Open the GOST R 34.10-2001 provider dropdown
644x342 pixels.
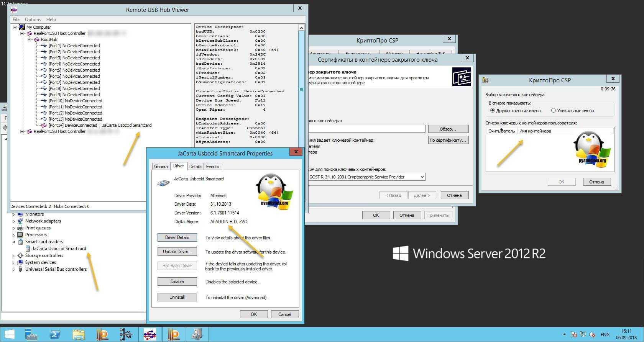(x=422, y=177)
